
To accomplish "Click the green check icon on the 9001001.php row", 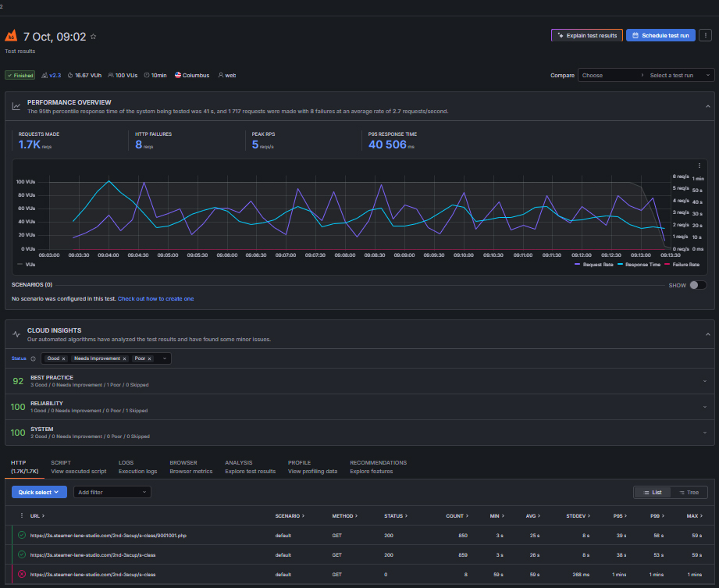I will coord(22,535).
